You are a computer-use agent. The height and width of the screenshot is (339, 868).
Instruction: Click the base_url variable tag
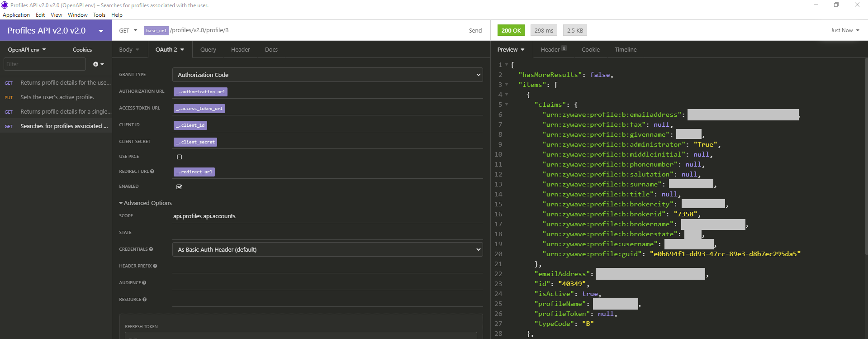(157, 31)
